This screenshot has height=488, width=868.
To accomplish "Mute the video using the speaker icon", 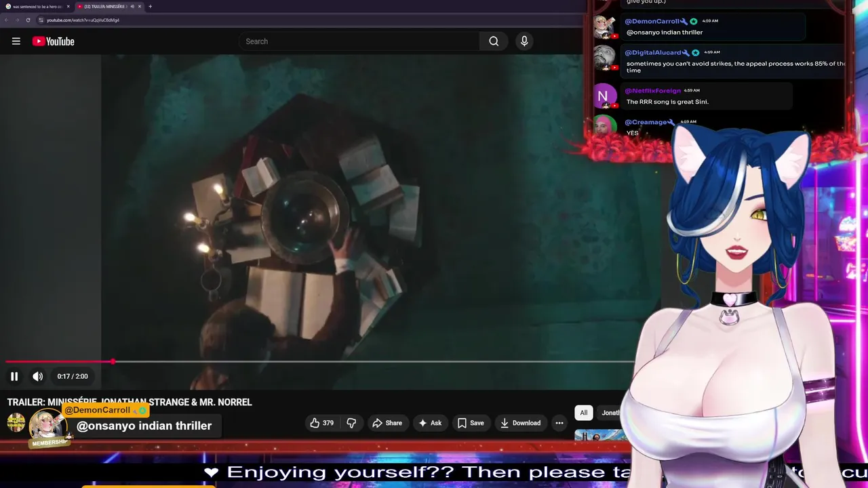I will 38,376.
